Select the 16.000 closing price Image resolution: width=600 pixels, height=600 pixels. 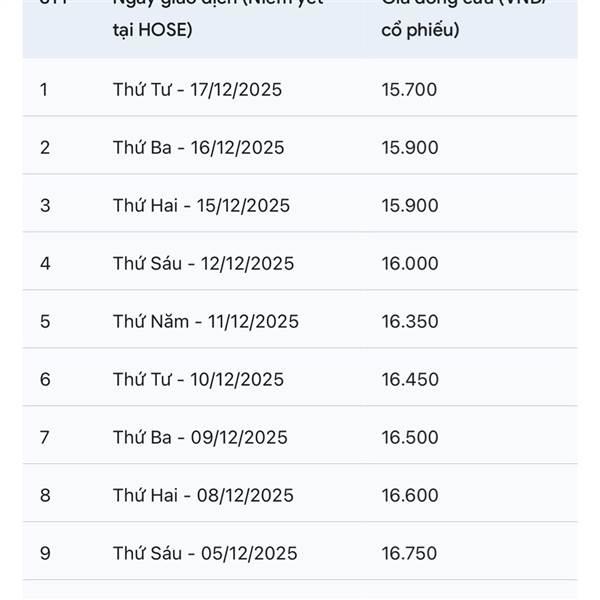[409, 264]
